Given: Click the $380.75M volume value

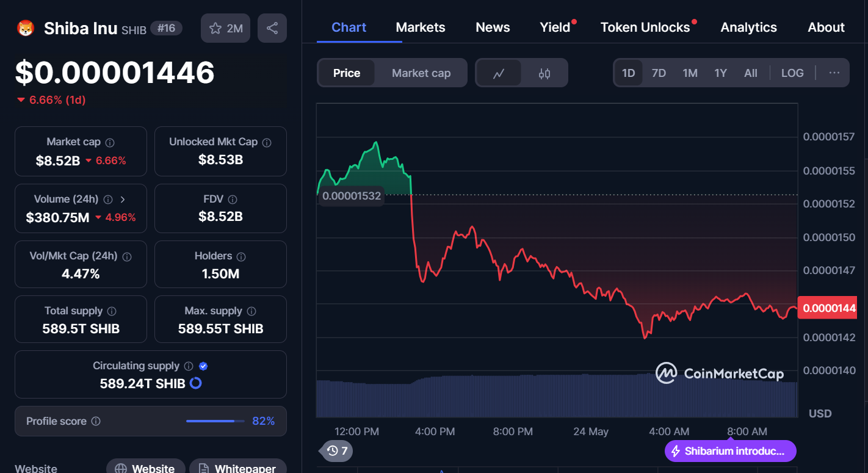Looking at the screenshot, I should [57, 218].
